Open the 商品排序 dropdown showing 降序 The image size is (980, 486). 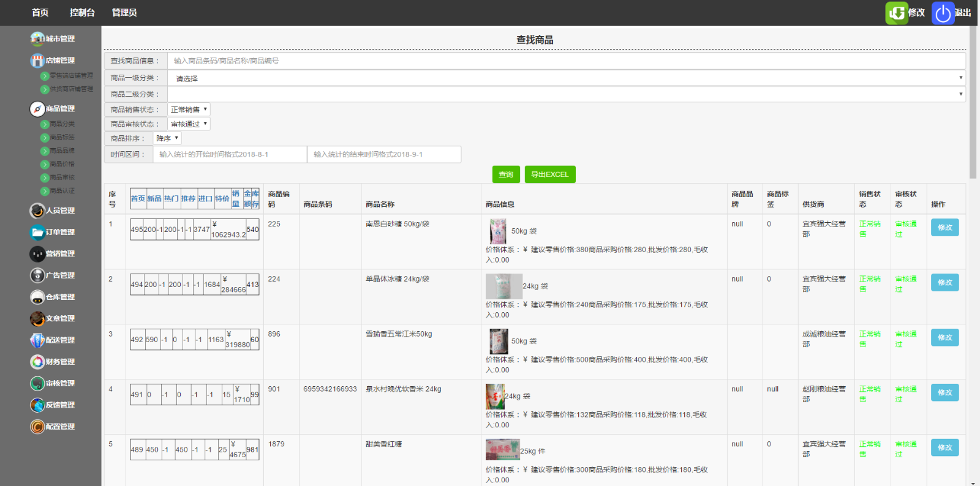pyautogui.click(x=167, y=138)
